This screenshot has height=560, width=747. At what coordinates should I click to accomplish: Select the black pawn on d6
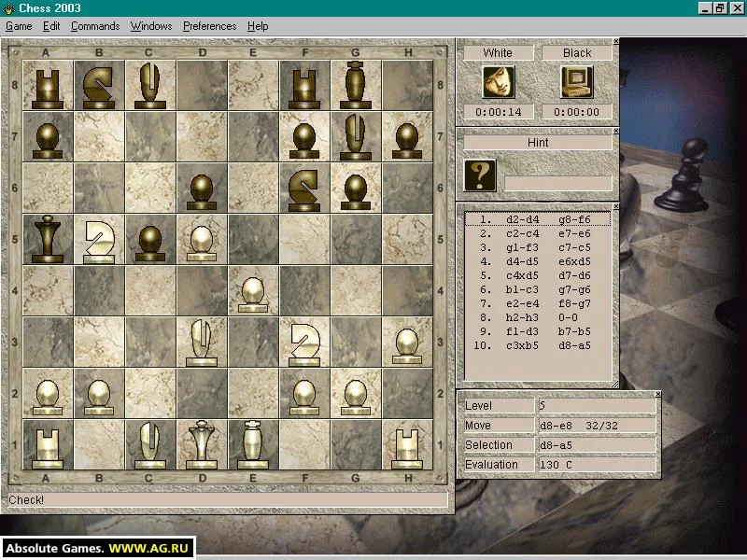click(x=202, y=192)
